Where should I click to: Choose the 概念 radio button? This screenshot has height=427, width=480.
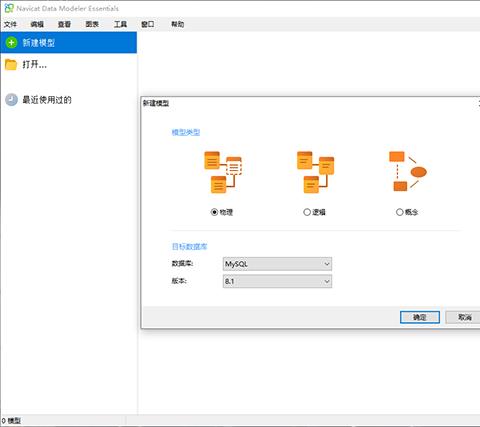[x=400, y=212]
